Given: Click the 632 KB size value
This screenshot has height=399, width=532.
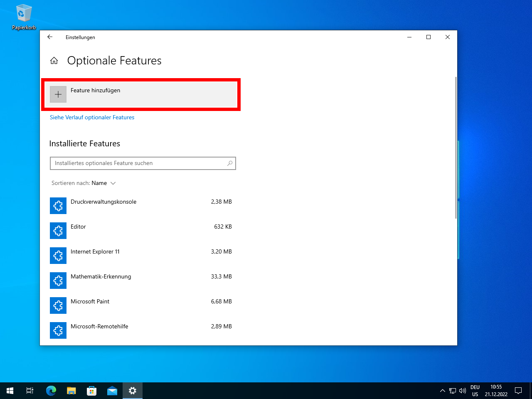Looking at the screenshot, I should coord(223,227).
